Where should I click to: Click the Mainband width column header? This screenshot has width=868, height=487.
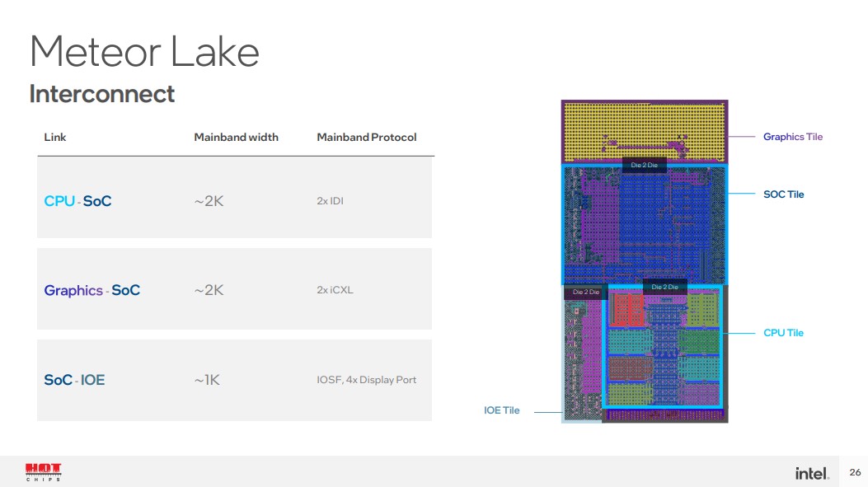(x=236, y=138)
